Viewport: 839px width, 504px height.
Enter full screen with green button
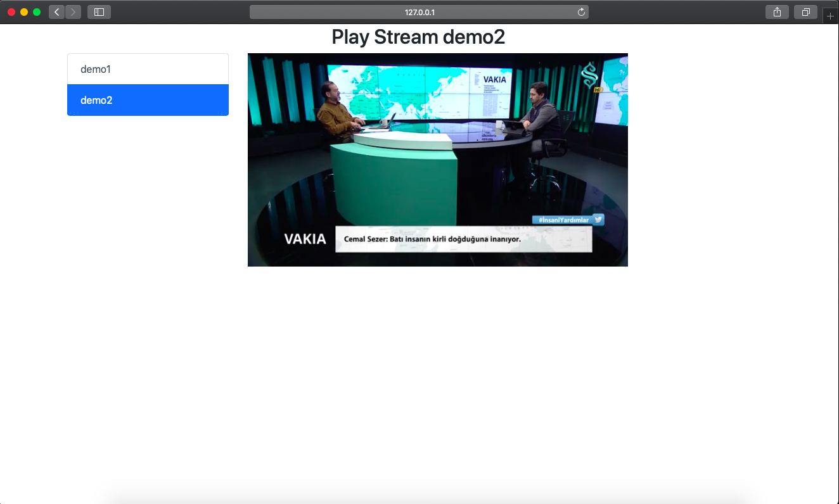(x=37, y=12)
